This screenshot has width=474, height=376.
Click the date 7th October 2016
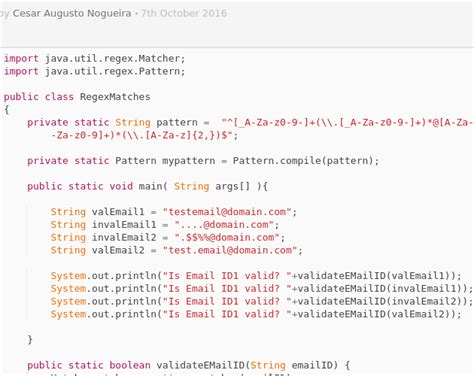(184, 14)
